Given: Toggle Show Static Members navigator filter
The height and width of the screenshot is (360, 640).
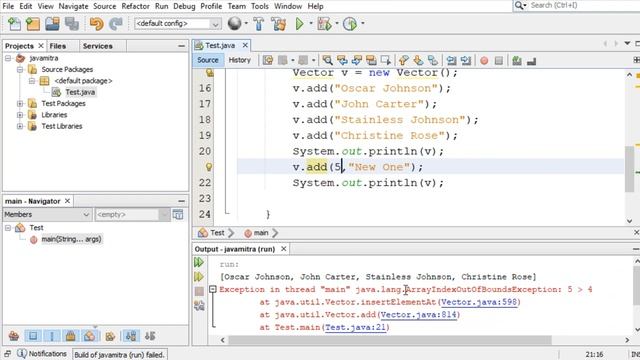Looking at the screenshot, I should (x=52, y=336).
